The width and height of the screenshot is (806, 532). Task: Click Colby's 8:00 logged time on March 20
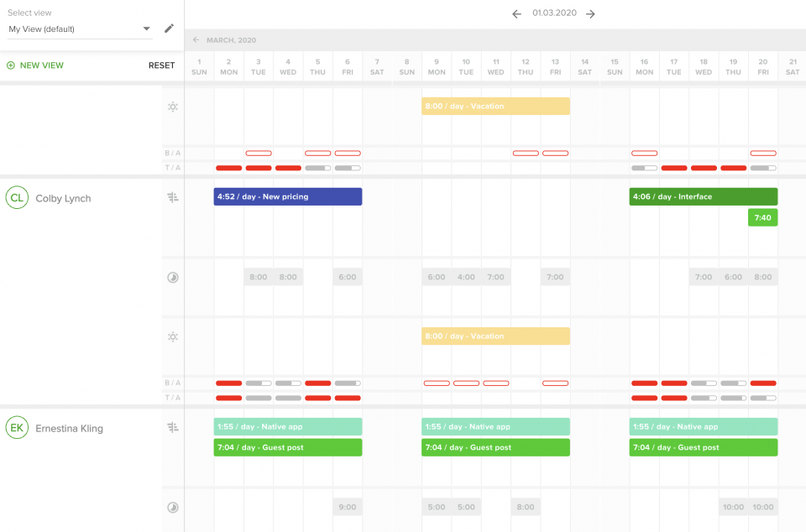pyautogui.click(x=763, y=277)
